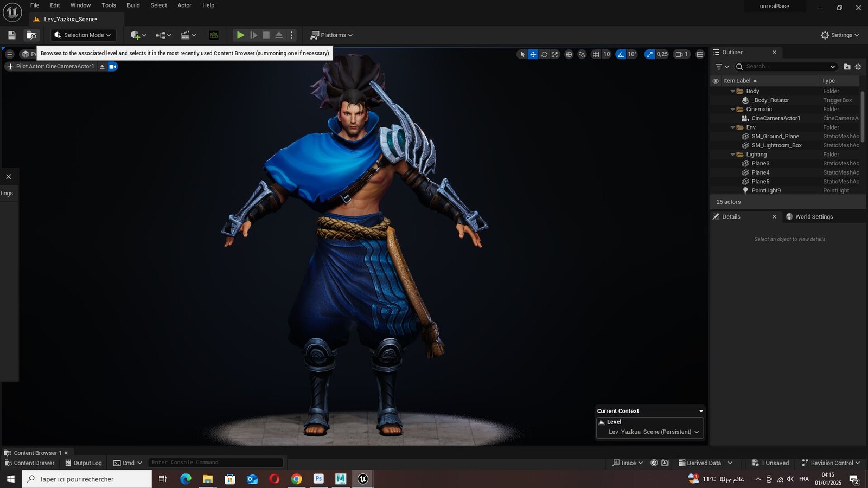
Task: Browse to level in Content Browser icon
Action: pyautogui.click(x=31, y=35)
